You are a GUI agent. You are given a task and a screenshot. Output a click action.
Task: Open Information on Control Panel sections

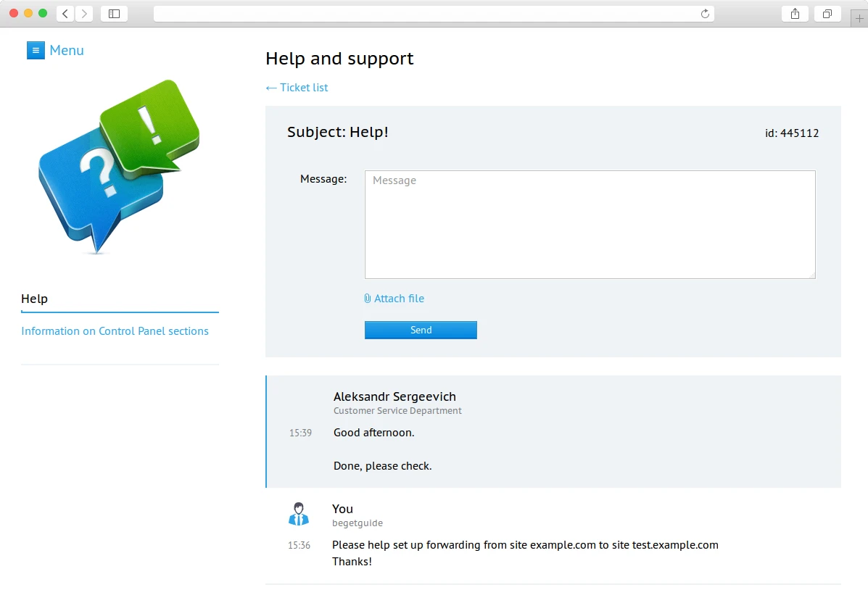115,331
